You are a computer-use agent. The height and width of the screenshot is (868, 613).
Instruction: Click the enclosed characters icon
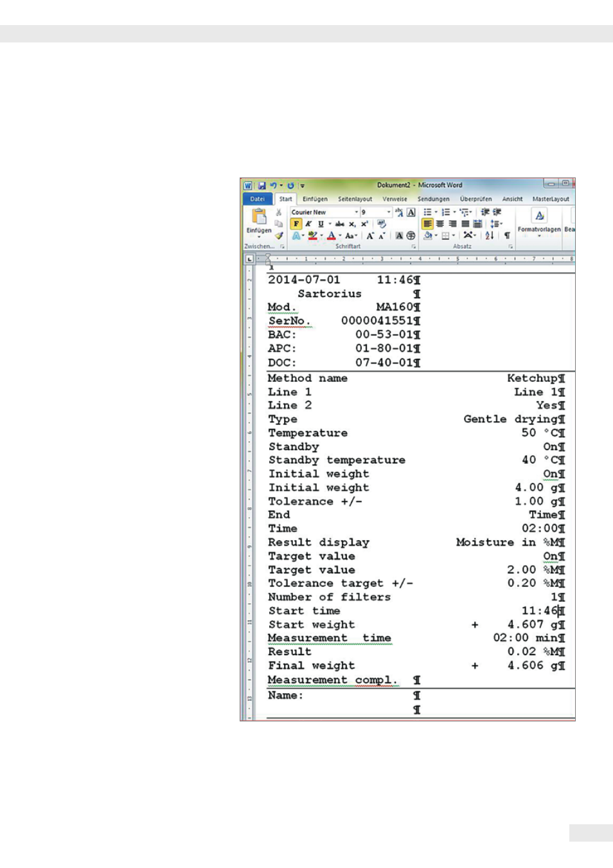(x=411, y=236)
